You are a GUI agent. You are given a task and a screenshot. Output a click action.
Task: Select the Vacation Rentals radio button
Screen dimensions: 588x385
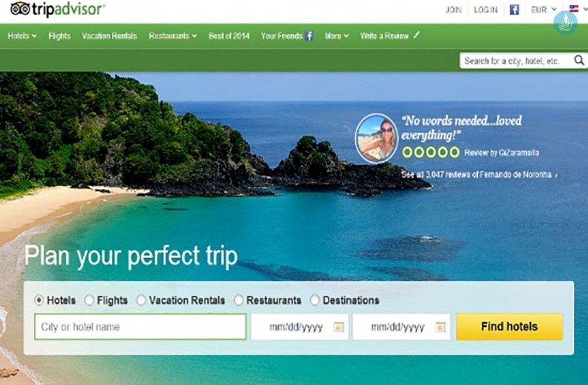pos(141,300)
